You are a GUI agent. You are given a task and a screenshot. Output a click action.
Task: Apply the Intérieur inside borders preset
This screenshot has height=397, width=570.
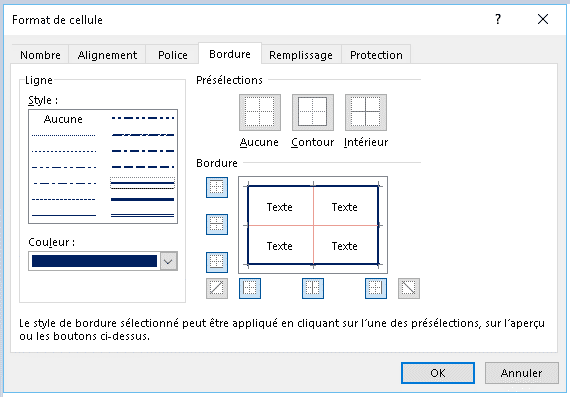pyautogui.click(x=366, y=112)
